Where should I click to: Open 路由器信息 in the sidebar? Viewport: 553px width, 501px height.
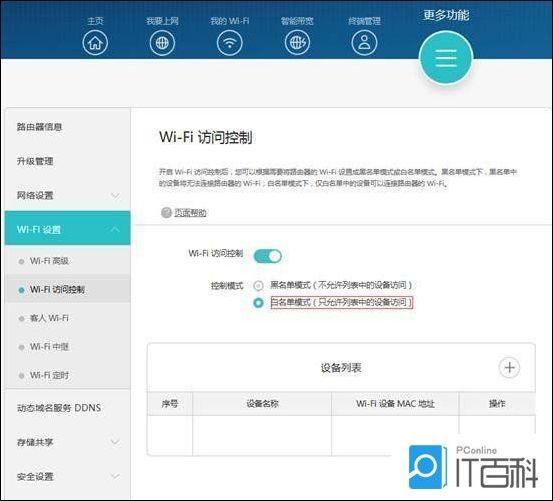(40, 127)
